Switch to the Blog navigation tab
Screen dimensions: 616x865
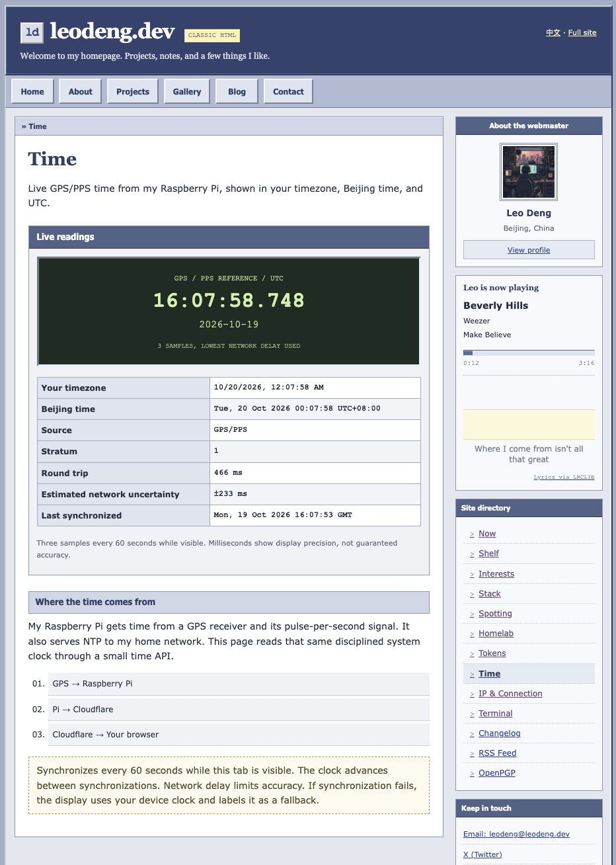(237, 92)
